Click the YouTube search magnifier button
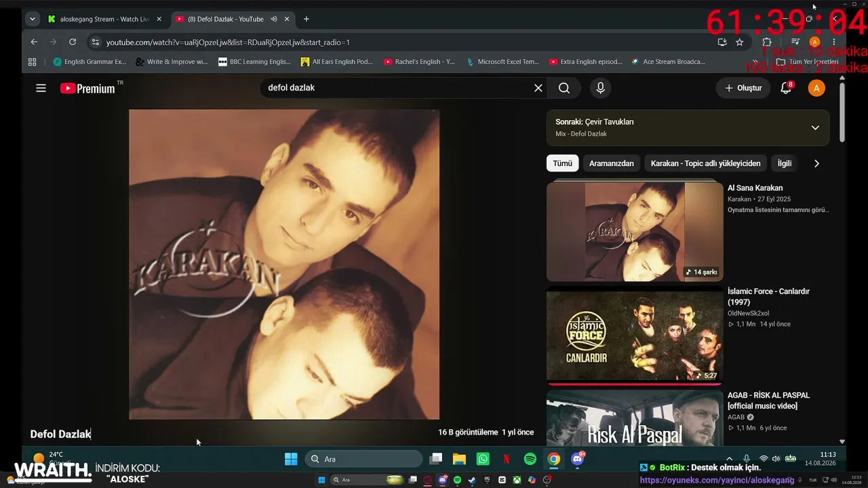The width and height of the screenshot is (868, 488). click(x=564, y=88)
